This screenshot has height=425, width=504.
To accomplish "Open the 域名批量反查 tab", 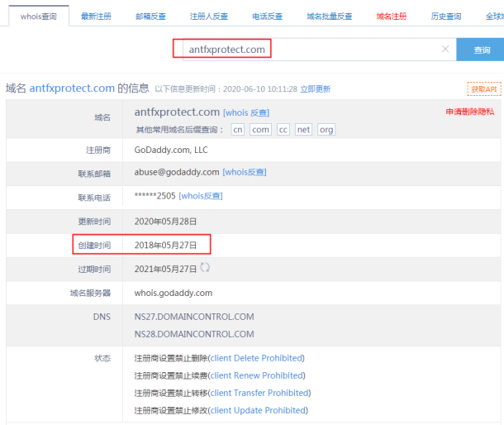I will (x=329, y=16).
